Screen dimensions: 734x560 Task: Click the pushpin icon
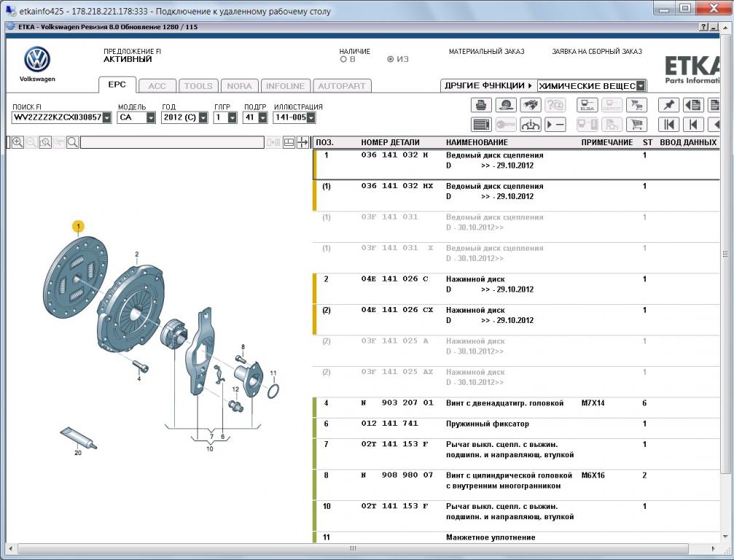pyautogui.click(x=668, y=105)
